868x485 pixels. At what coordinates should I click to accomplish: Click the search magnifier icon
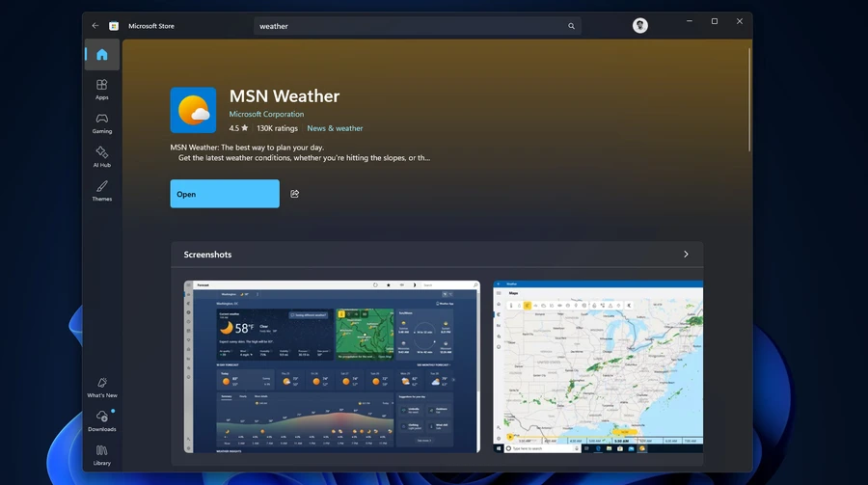(x=571, y=26)
